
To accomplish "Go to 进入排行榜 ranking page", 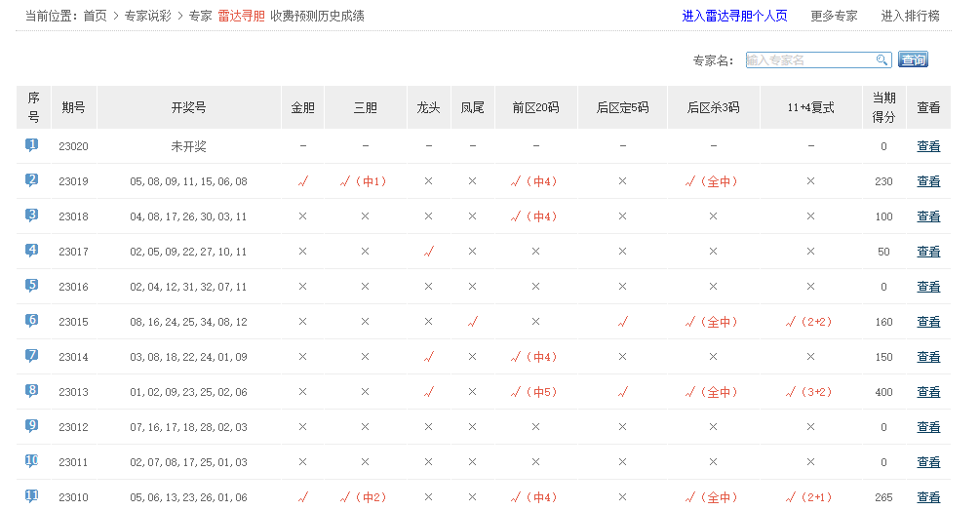I will click(x=910, y=16).
